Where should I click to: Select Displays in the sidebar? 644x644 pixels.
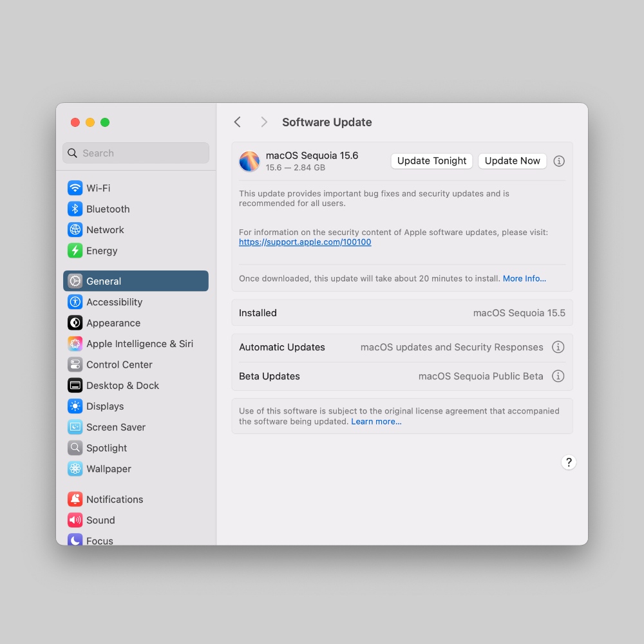pos(105,406)
